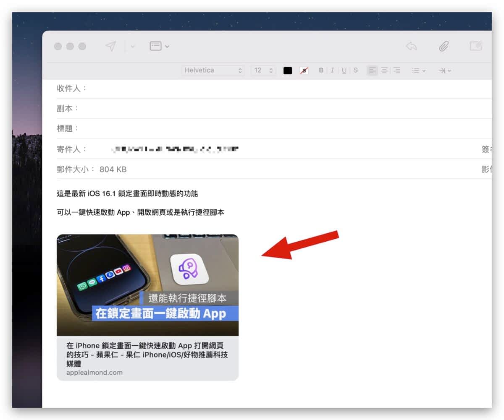Viewport: 504px width, 420px height.
Task: Pick the black text color swatch
Action: pos(288,70)
